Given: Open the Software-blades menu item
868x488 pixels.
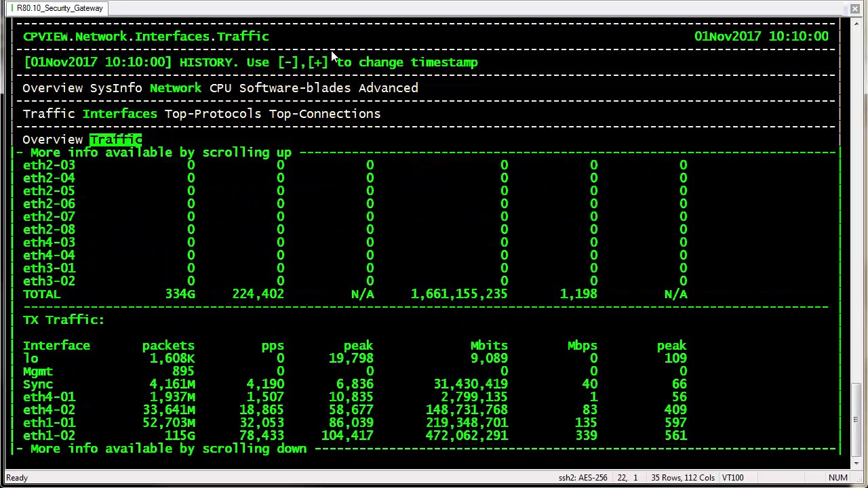Looking at the screenshot, I should 295,88.
